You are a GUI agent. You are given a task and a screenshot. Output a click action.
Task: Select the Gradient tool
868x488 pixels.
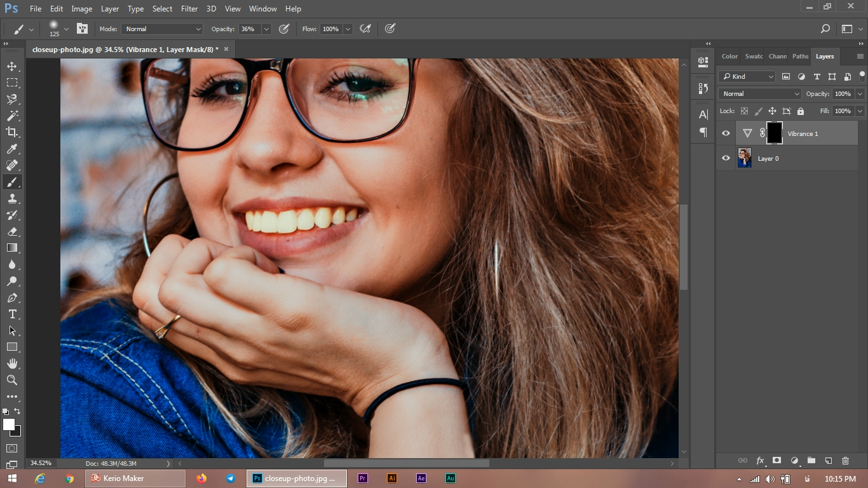tap(12, 248)
